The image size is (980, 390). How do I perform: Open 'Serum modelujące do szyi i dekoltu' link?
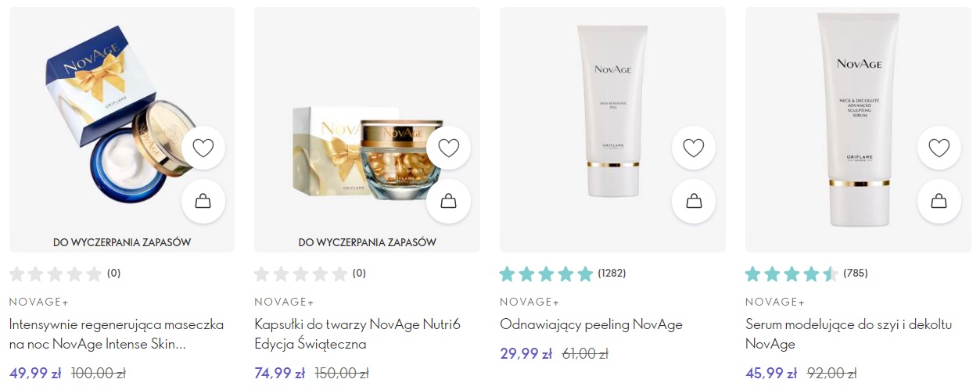(x=849, y=334)
